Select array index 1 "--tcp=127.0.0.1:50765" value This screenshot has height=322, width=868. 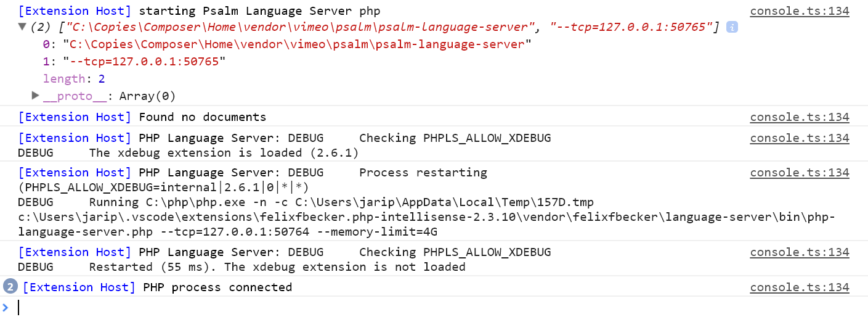click(144, 62)
